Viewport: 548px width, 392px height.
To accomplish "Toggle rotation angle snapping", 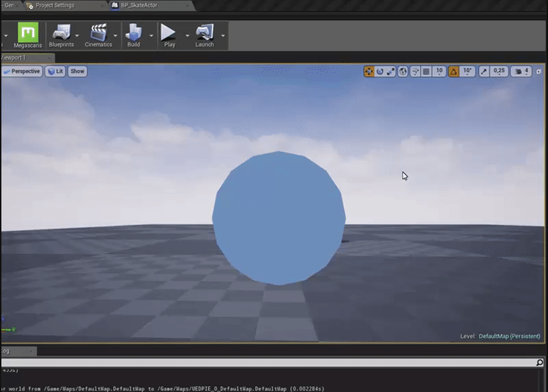I will point(453,71).
